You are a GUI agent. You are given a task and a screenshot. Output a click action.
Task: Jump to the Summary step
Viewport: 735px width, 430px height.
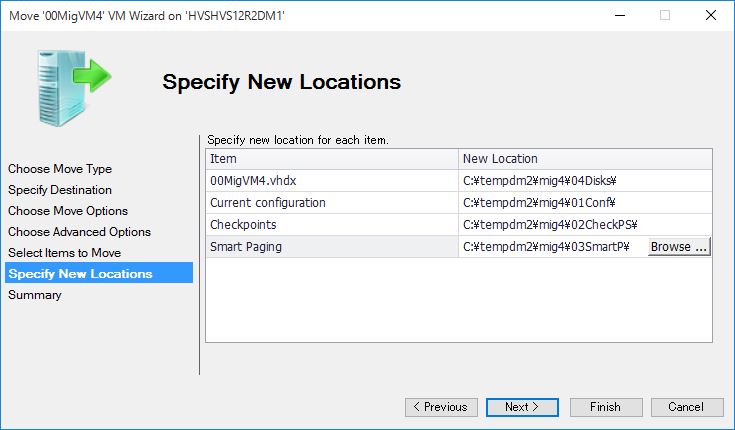(35, 295)
